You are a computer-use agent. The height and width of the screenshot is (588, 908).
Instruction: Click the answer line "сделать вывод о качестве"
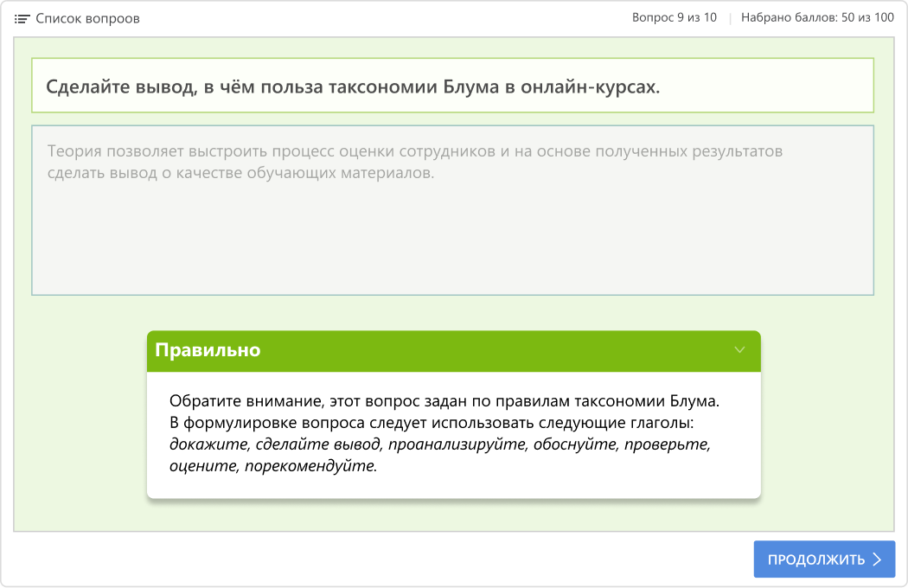(x=240, y=172)
